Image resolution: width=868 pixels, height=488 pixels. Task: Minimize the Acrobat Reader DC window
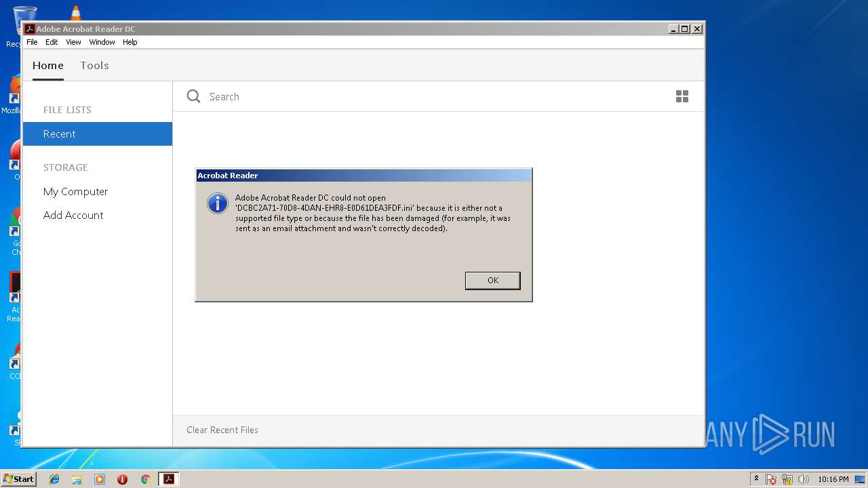point(673,29)
